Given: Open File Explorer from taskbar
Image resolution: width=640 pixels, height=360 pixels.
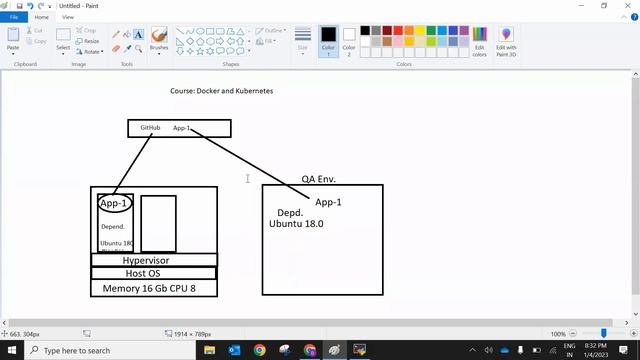Looking at the screenshot, I should click(209, 350).
